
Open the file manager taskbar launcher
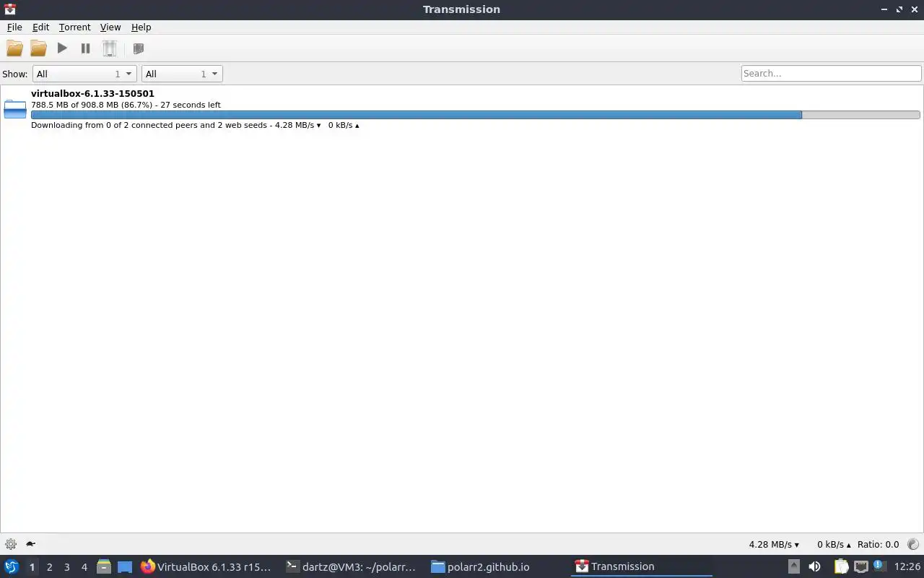[x=104, y=567]
